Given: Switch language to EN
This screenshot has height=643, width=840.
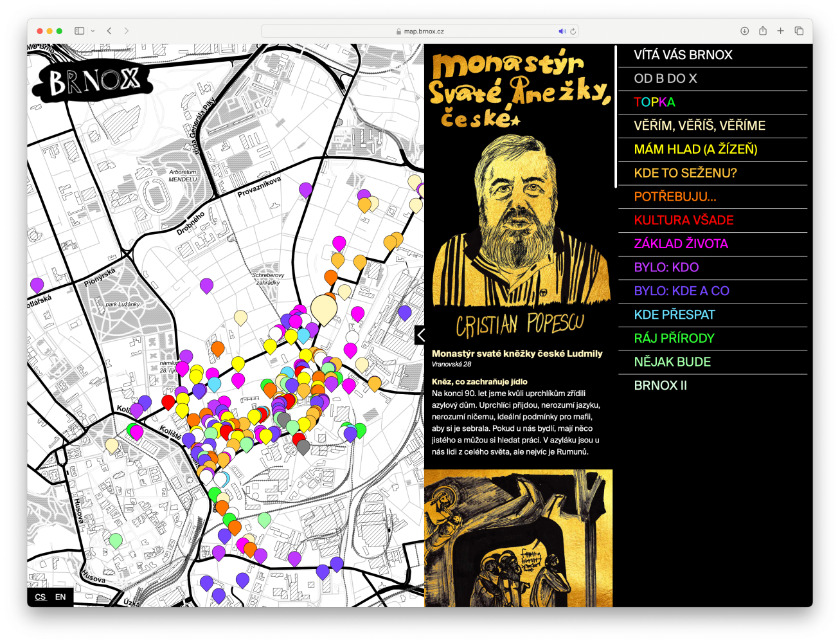Looking at the screenshot, I should tap(60, 597).
